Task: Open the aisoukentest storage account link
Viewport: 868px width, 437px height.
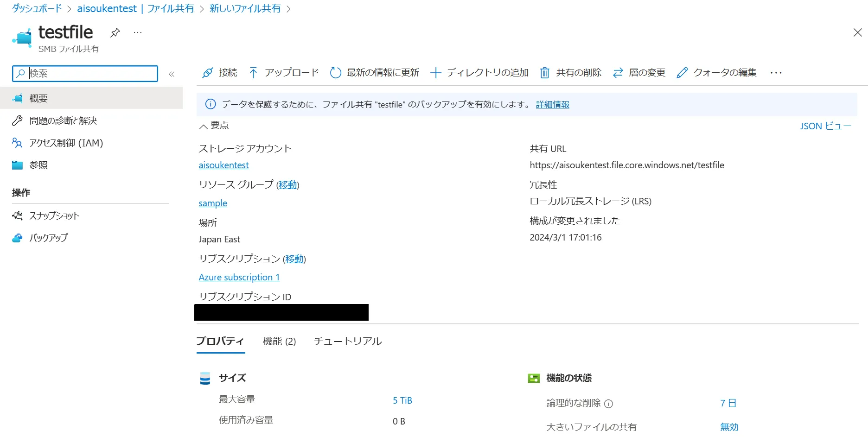Action: tap(223, 165)
